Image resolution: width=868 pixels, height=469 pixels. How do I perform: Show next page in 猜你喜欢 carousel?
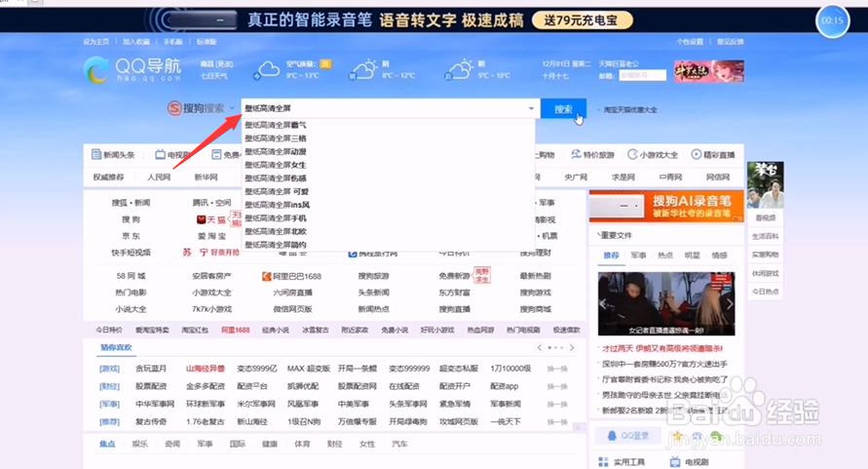[x=572, y=347]
